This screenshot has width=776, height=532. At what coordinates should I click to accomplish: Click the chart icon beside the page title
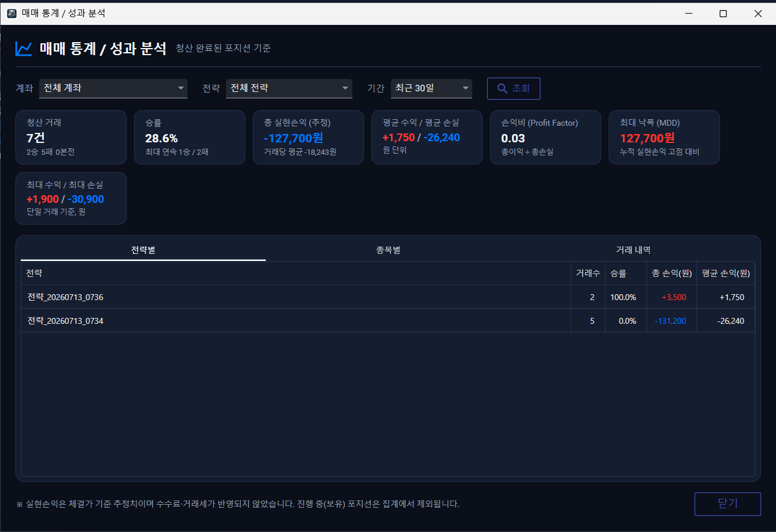click(x=24, y=49)
